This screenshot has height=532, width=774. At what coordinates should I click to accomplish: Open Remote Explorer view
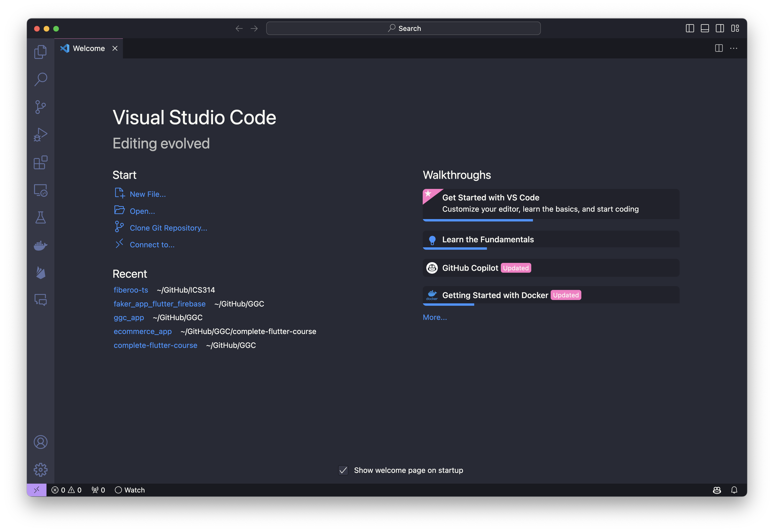tap(40, 190)
